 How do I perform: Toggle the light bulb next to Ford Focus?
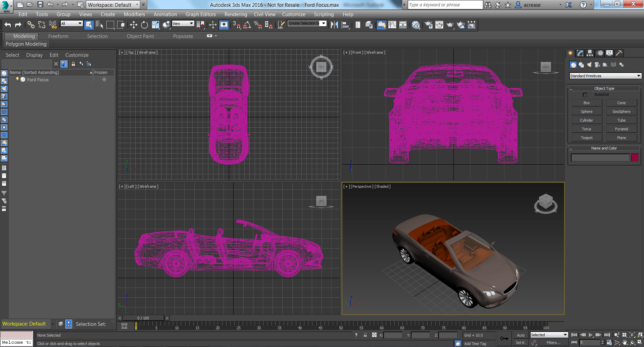(18, 80)
